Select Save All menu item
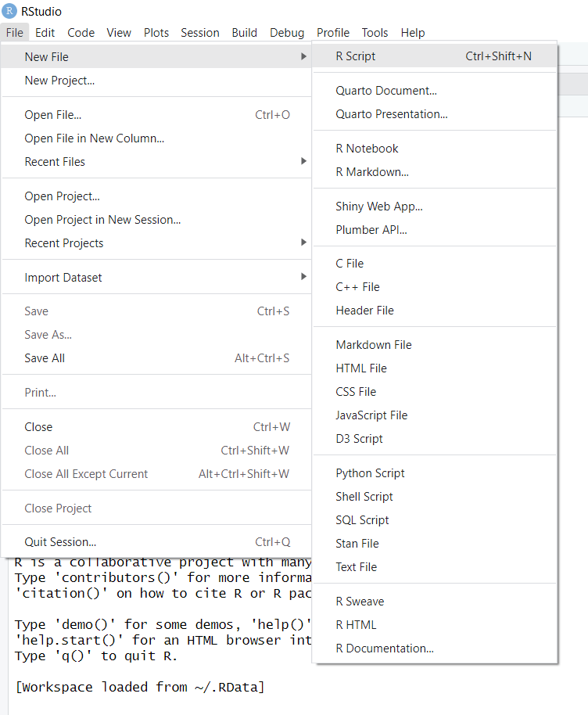This screenshot has width=588, height=715. click(156, 358)
